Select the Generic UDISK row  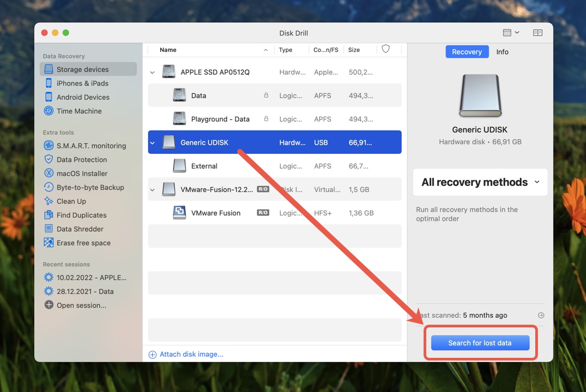[275, 142]
